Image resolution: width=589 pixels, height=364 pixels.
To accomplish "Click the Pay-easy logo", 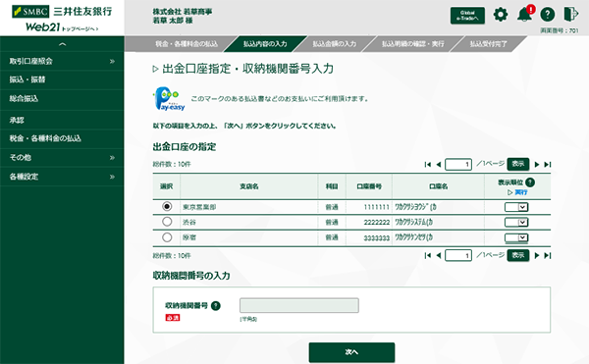I will pos(169,99).
